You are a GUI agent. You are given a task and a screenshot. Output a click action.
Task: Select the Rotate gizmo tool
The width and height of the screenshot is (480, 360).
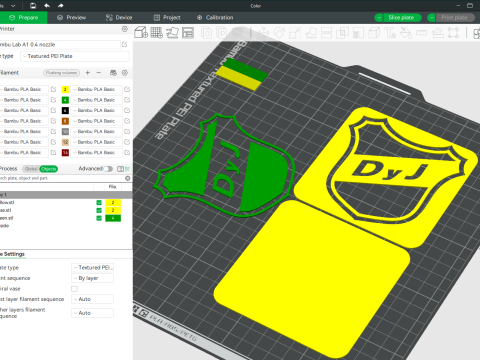click(279, 33)
